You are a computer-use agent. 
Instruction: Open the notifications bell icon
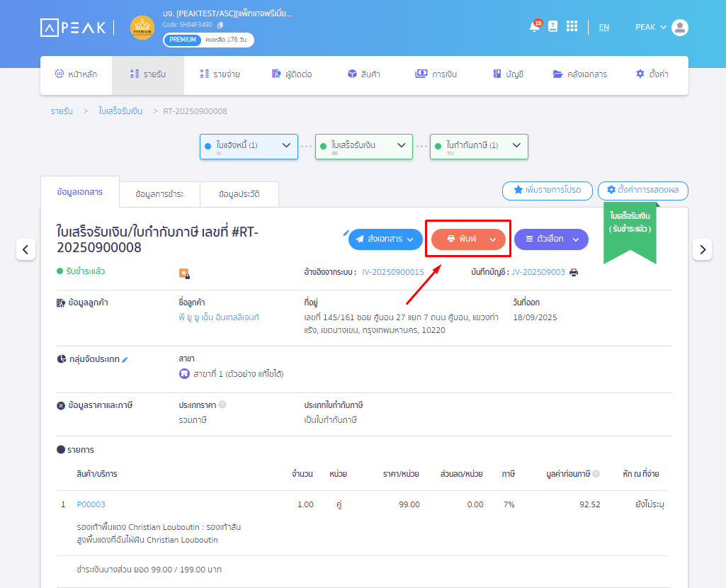534,27
